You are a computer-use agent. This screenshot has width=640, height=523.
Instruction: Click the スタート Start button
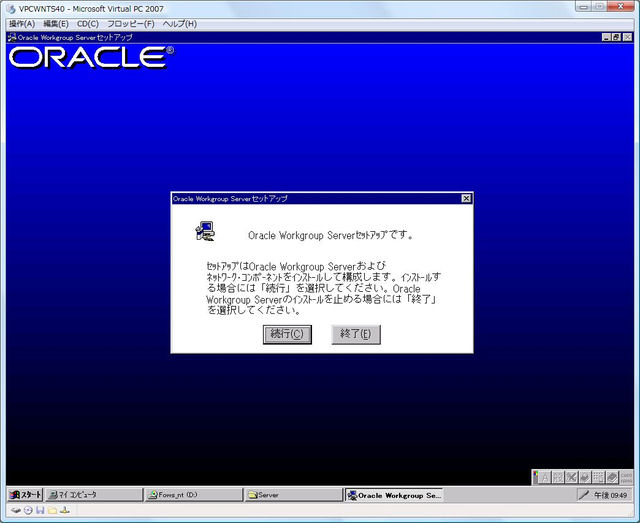[x=25, y=495]
